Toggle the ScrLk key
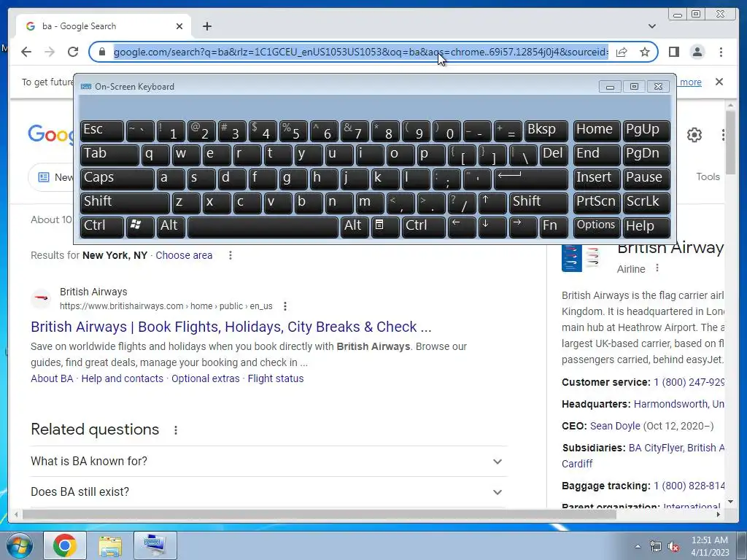Viewport: 747px width, 560px height. [646, 203]
